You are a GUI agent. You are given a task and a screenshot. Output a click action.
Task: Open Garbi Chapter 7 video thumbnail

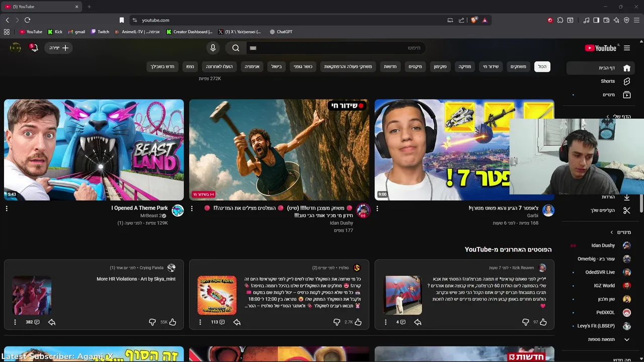pyautogui.click(x=464, y=150)
